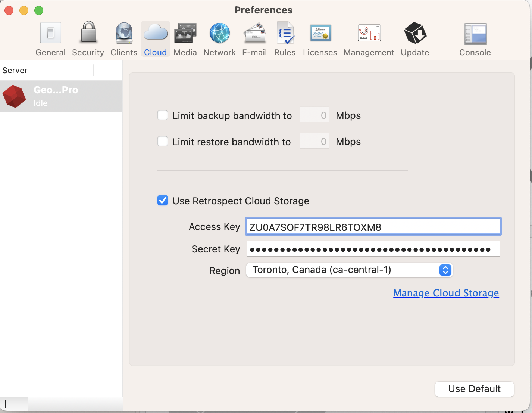
Task: Select the Geo...Pro server in the list
Action: [x=61, y=96]
